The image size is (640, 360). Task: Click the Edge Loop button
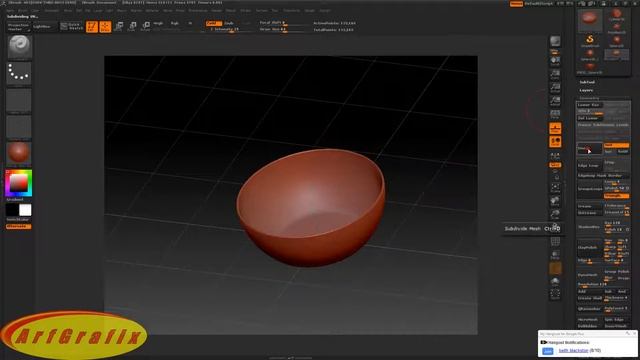pos(590,166)
